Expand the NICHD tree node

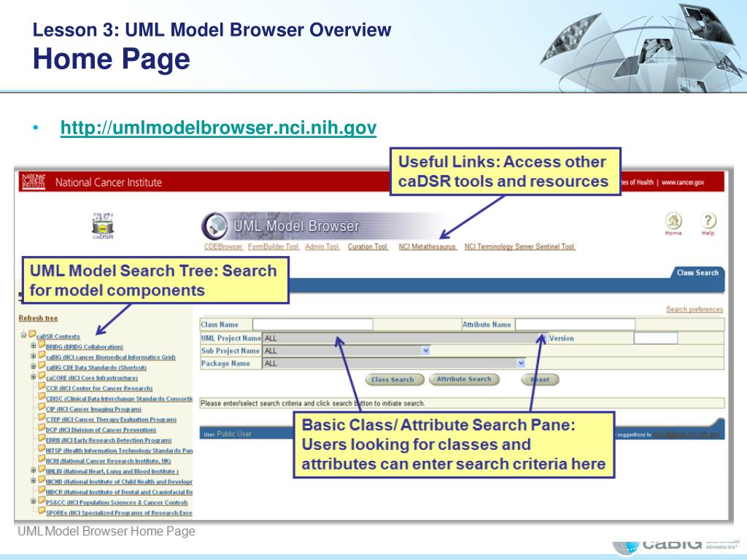click(34, 481)
